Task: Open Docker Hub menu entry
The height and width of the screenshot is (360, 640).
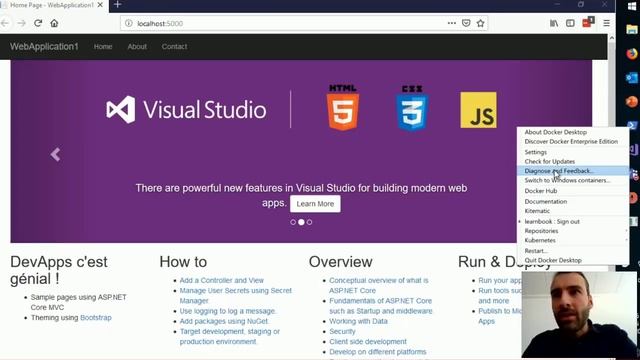Action: 573,191
